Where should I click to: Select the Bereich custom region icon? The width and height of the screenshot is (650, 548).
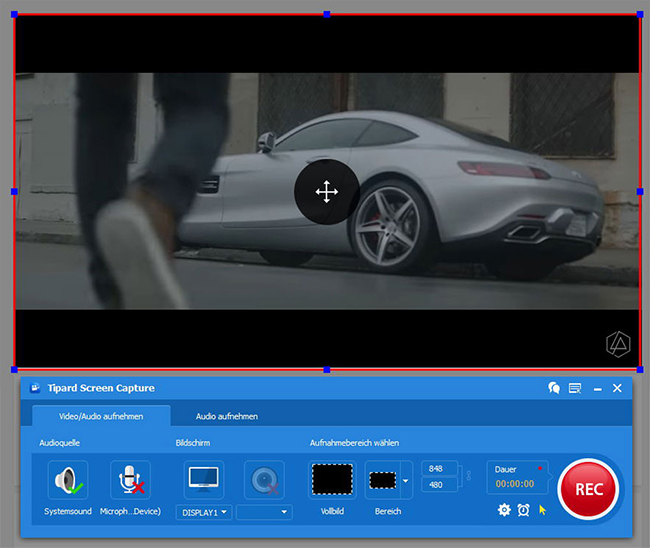point(383,480)
